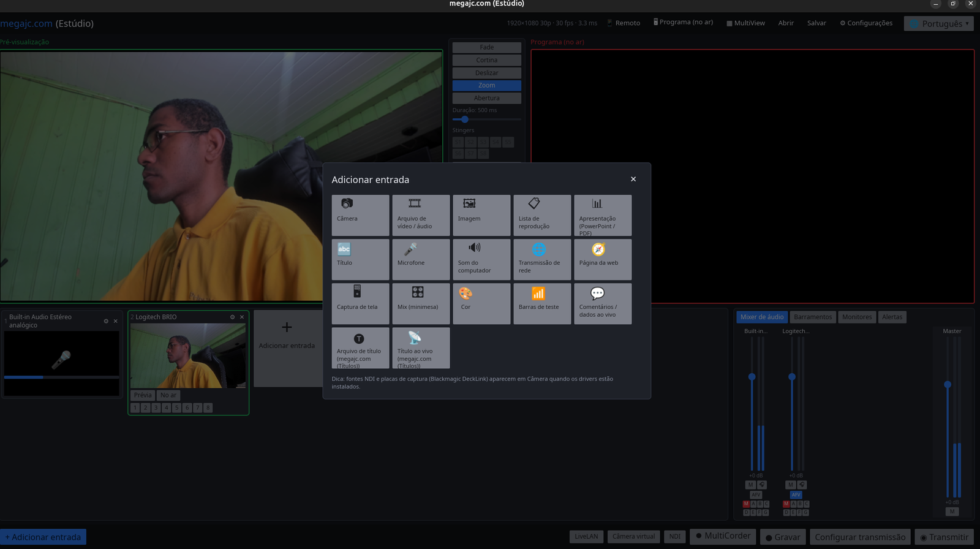The image size is (980, 549).
Task: Start streaming with Transmitir button
Action: [x=944, y=537]
